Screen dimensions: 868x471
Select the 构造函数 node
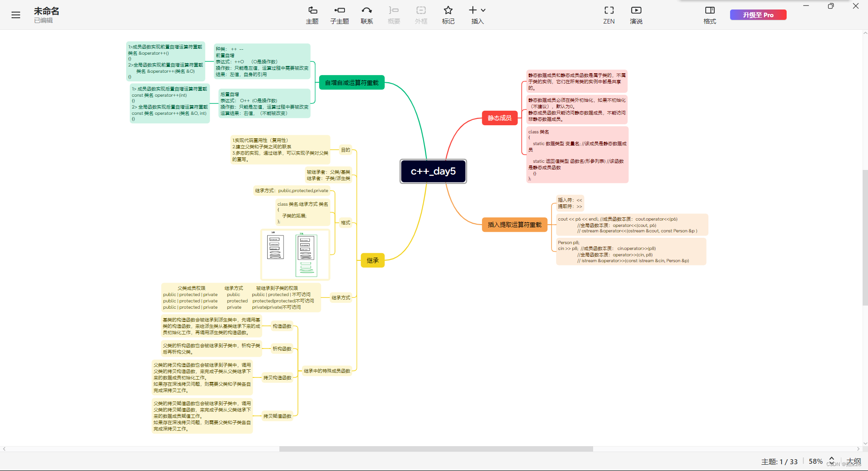tap(282, 326)
